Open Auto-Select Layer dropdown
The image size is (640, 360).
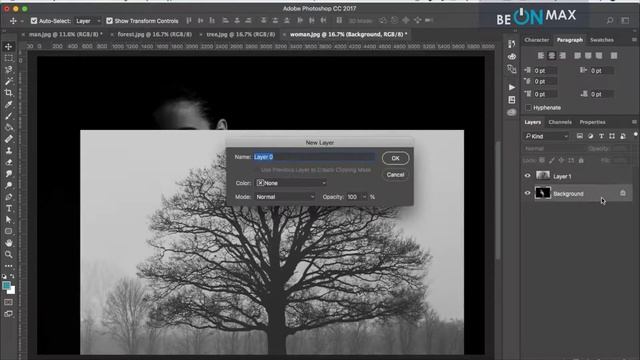click(88, 20)
